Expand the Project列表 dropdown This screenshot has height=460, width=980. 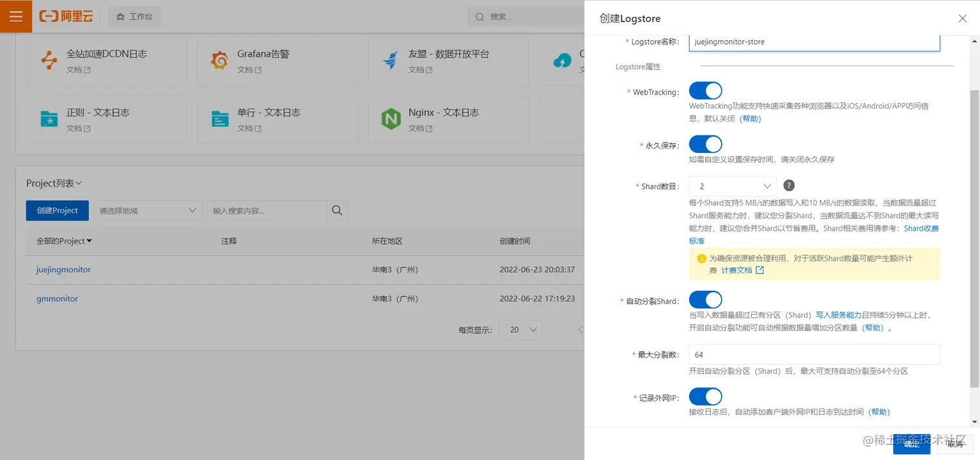54,183
